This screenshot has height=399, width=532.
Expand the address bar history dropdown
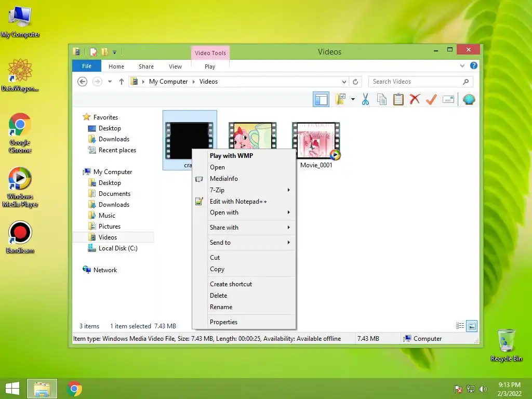coord(344,82)
